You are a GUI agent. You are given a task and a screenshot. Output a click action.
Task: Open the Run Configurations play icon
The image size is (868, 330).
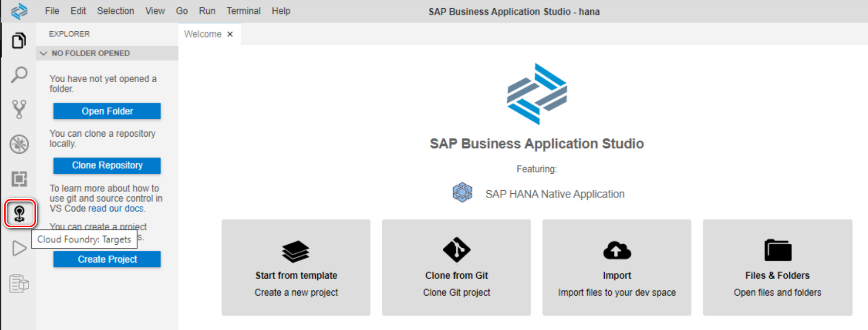19,248
